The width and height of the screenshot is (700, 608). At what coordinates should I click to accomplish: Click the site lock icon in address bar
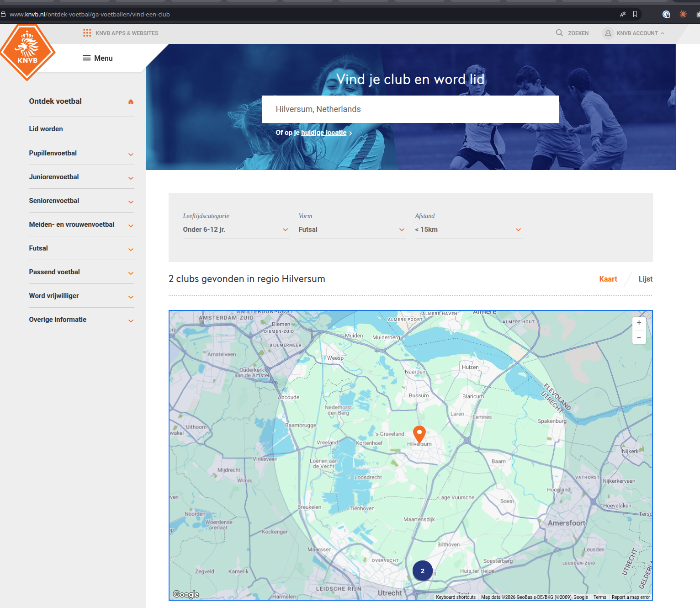coord(3,14)
